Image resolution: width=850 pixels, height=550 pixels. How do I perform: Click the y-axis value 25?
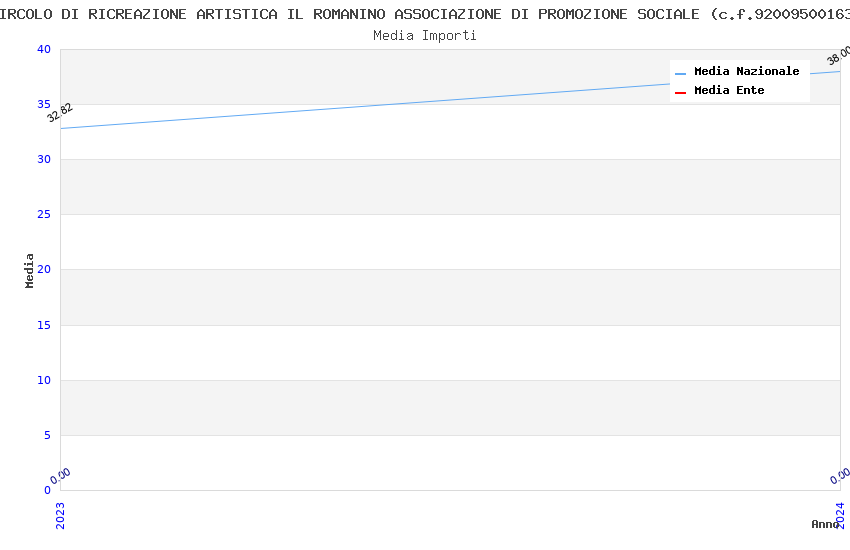coord(44,215)
